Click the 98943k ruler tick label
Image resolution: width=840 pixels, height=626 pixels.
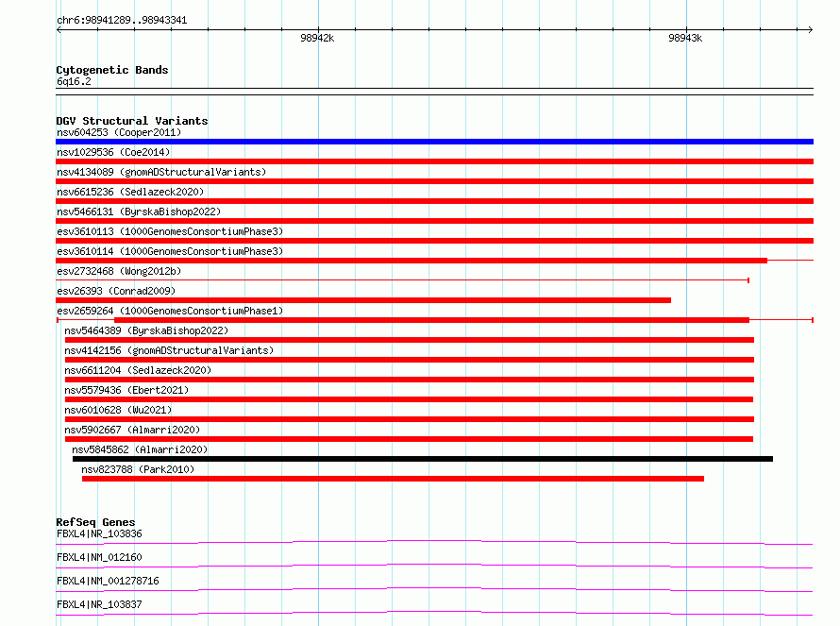(685, 38)
